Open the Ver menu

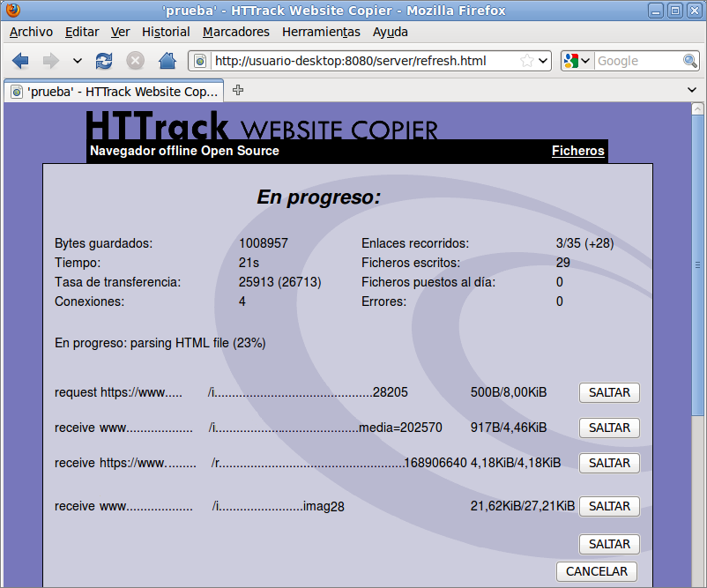(121, 32)
